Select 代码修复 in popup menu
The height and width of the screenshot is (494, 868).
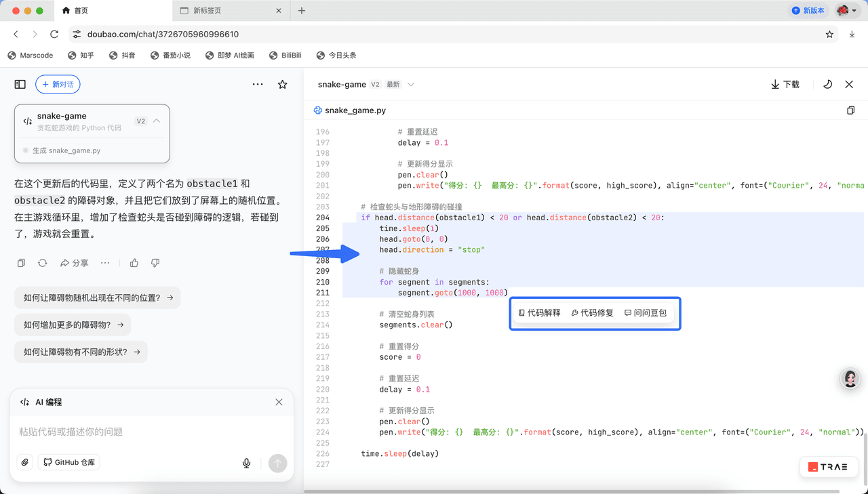(593, 313)
